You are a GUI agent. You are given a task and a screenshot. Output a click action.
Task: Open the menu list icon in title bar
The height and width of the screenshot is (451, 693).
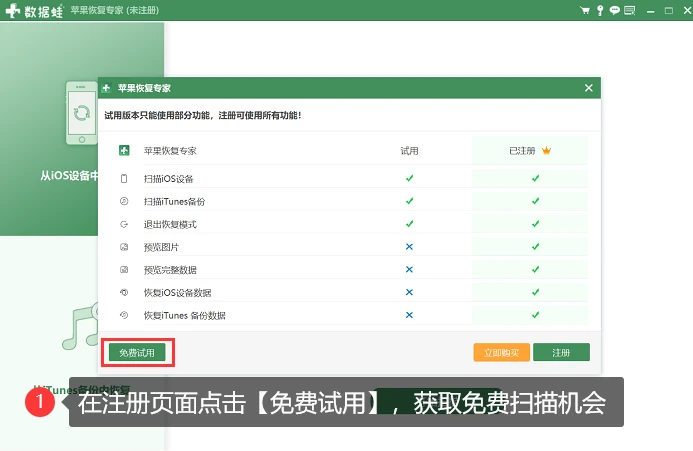[x=629, y=10]
